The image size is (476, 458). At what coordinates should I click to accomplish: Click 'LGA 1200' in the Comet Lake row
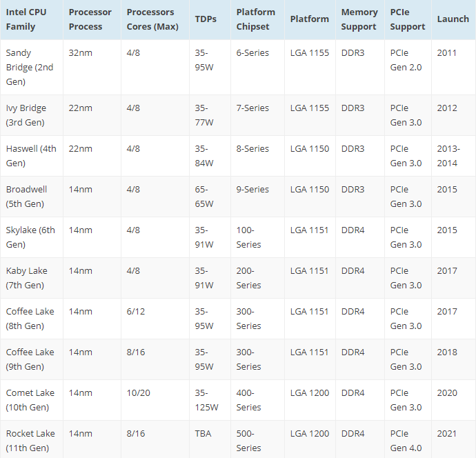tap(310, 392)
